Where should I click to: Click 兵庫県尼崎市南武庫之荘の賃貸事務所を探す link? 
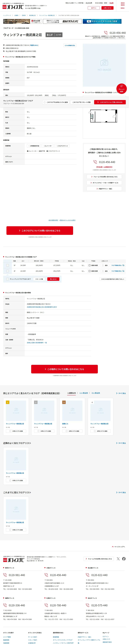coord(42,307)
